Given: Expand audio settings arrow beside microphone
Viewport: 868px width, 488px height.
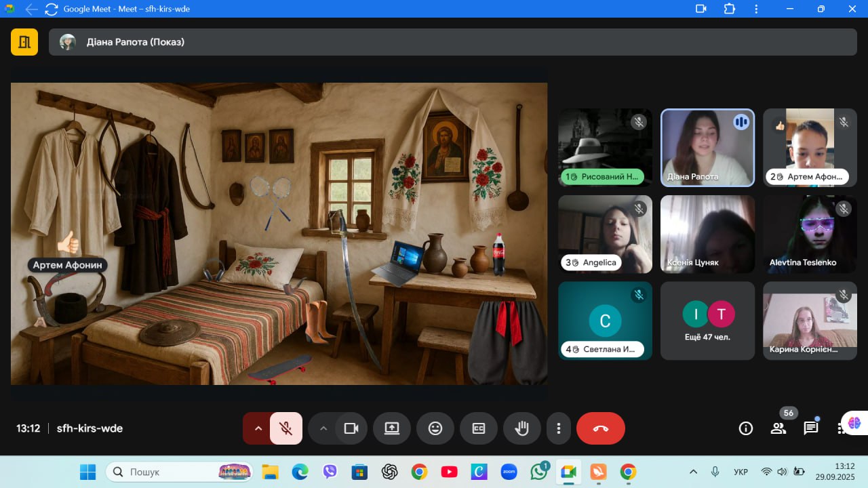Looking at the screenshot, I should coord(258,428).
